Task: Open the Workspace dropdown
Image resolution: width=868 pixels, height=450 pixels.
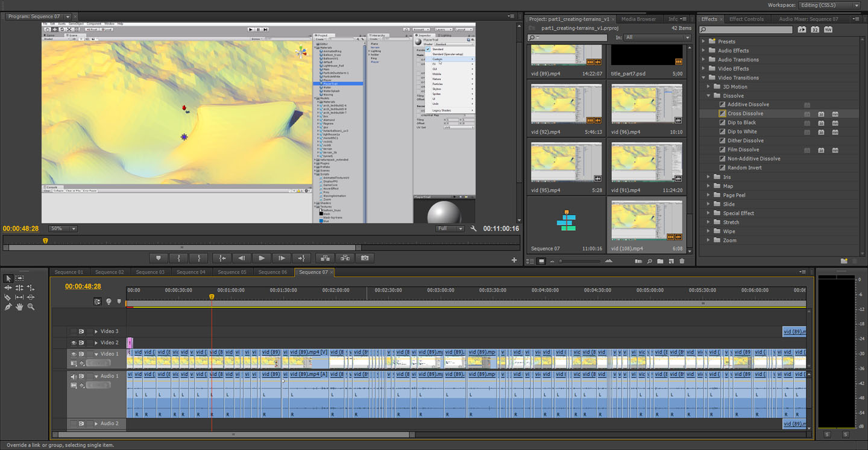Action: click(829, 5)
